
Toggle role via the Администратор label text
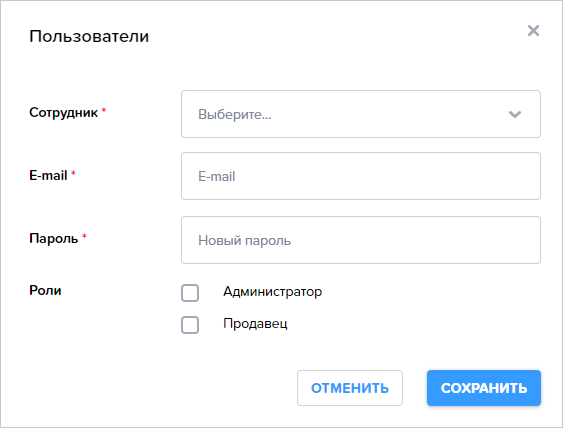click(x=273, y=292)
